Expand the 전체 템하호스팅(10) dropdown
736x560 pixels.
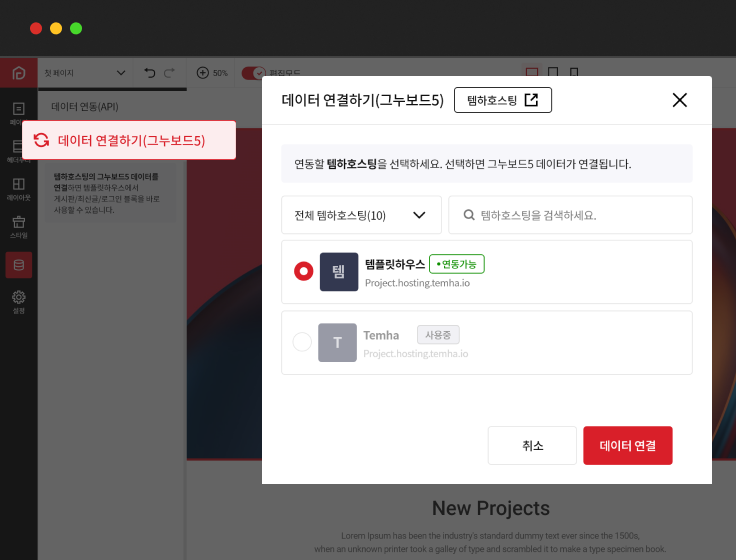pos(361,215)
